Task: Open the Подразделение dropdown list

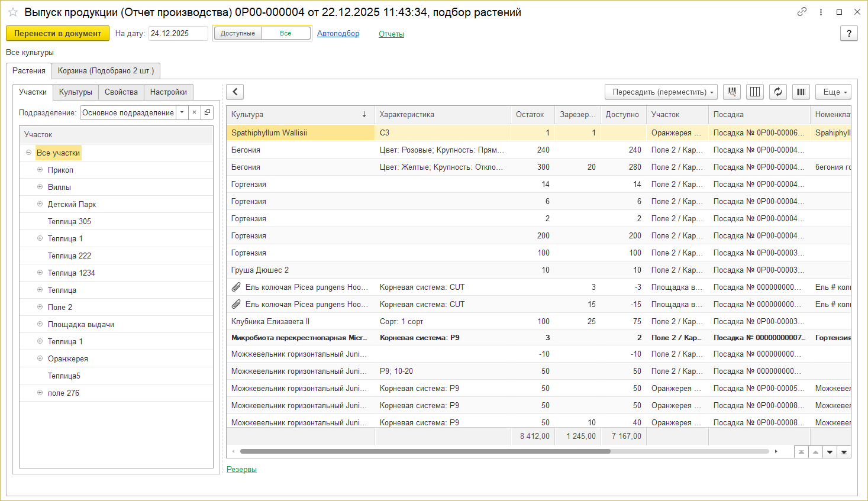Action: (x=182, y=112)
